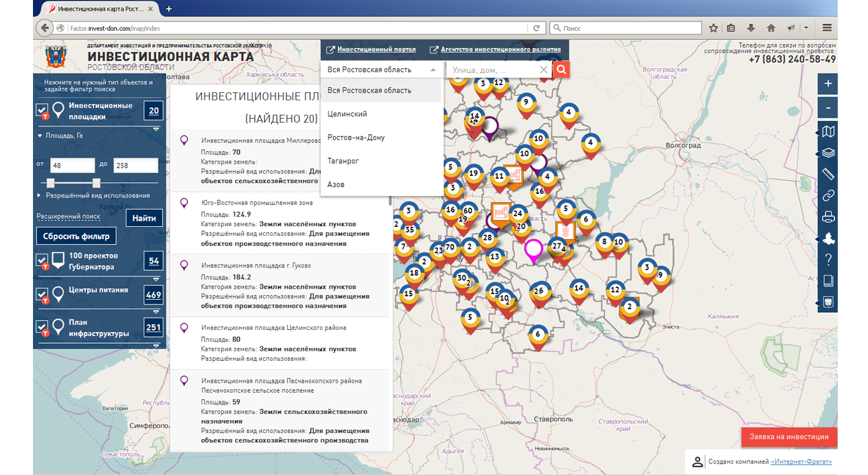Viewport: 868px width, 475px height.
Task: Open help via question mark icon
Action: [828, 260]
